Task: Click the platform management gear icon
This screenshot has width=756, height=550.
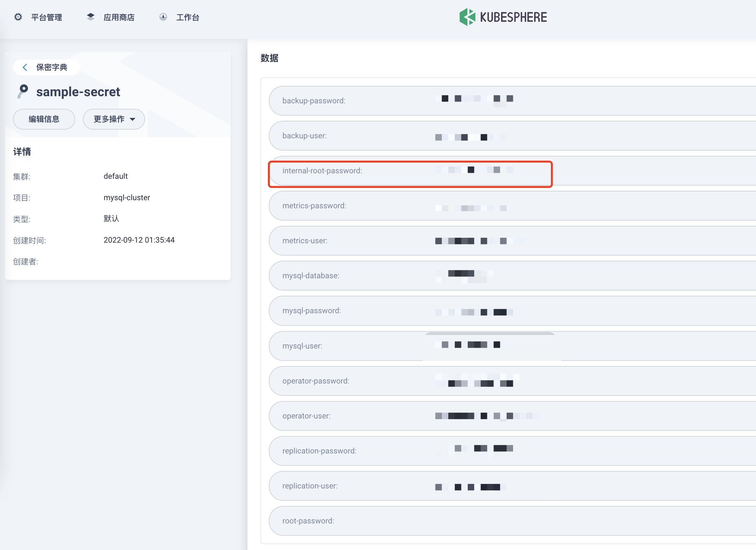Action: pos(18,17)
